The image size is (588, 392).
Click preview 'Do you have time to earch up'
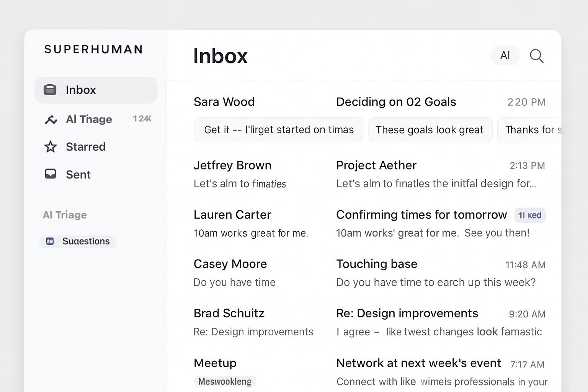pyautogui.click(x=436, y=283)
